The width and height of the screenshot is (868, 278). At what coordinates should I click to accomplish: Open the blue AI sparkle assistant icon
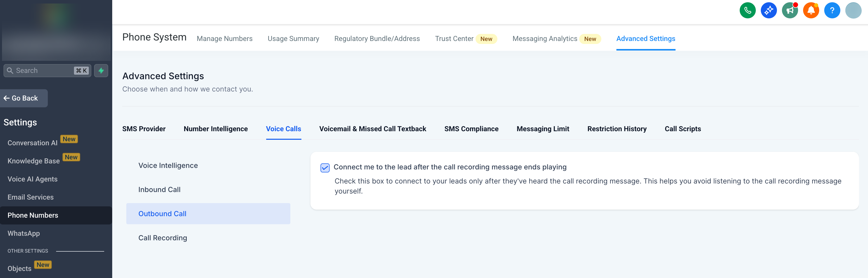[x=768, y=11]
